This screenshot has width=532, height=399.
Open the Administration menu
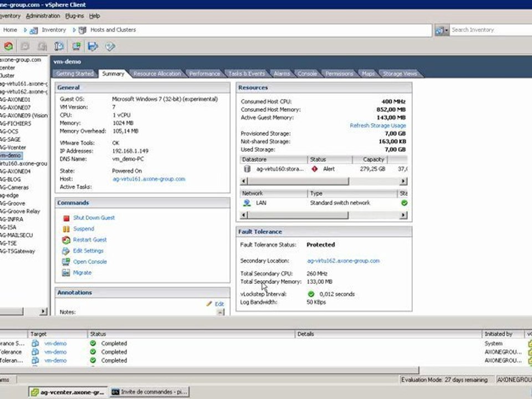[x=43, y=16]
